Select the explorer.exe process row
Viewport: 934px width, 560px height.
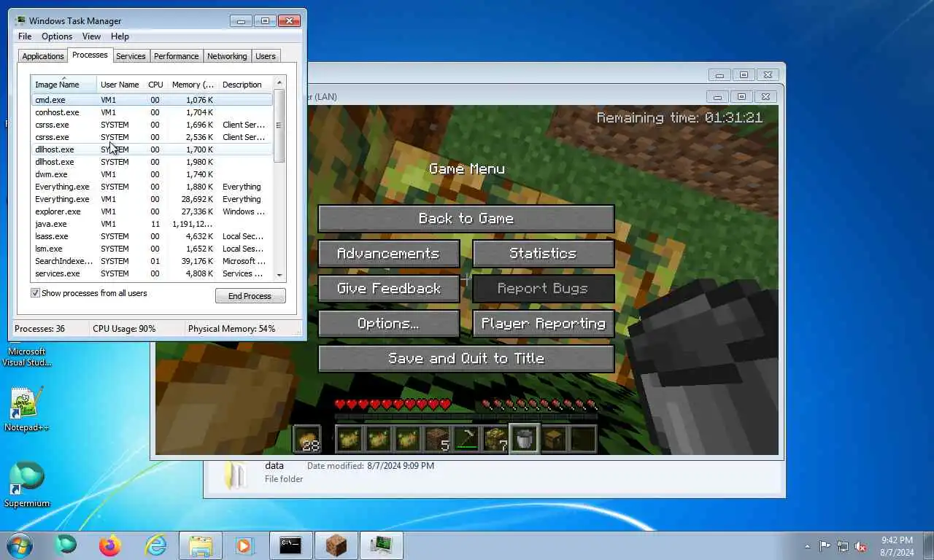pos(152,211)
